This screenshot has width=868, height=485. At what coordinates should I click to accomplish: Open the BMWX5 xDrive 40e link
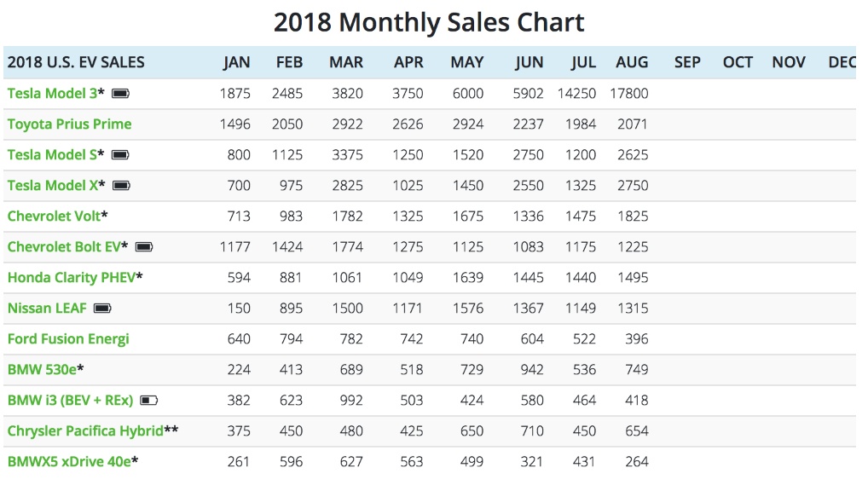point(69,461)
